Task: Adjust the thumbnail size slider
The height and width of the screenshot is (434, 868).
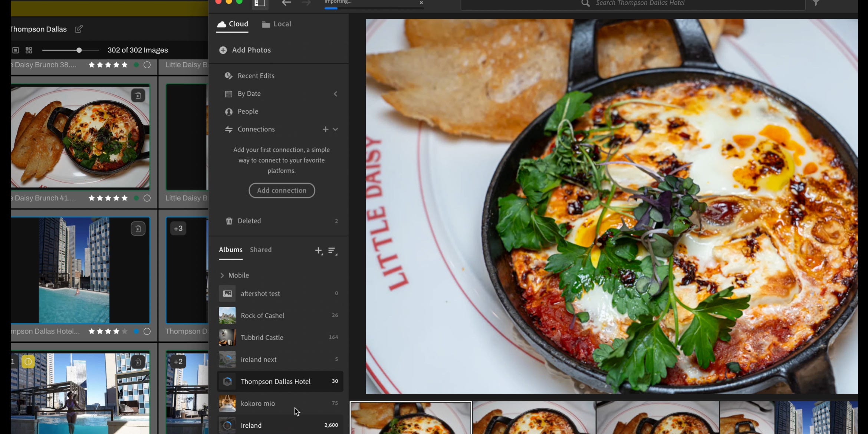Action: pyautogui.click(x=79, y=50)
